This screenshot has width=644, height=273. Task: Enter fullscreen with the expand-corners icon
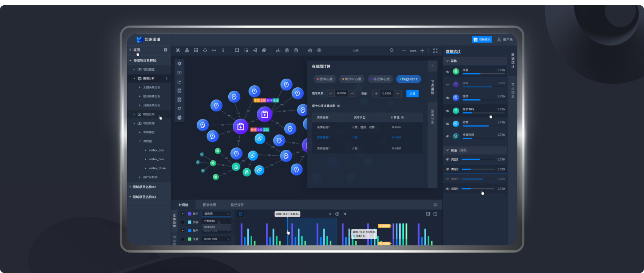(x=435, y=51)
